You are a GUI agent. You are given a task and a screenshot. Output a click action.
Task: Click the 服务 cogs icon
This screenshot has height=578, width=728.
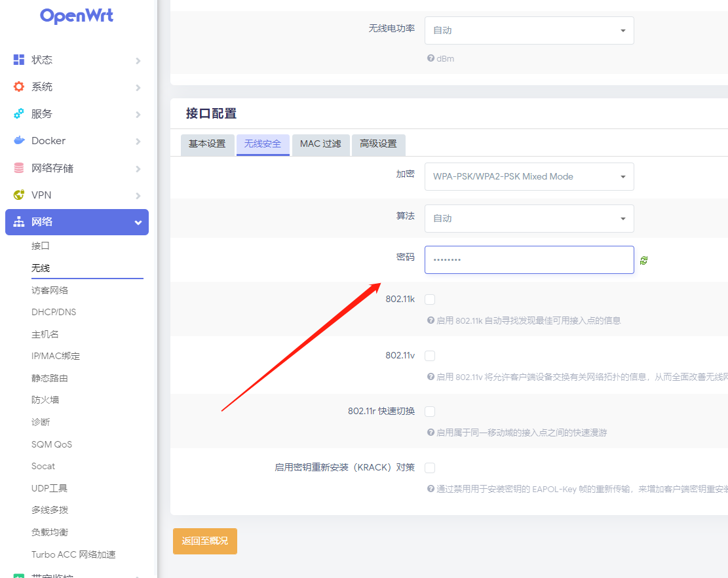(19, 113)
